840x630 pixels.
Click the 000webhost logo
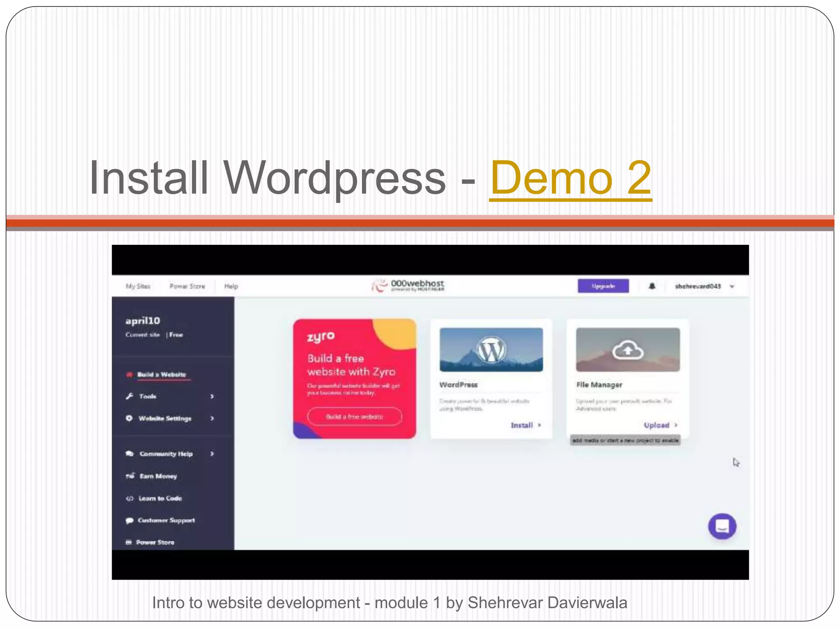408,285
